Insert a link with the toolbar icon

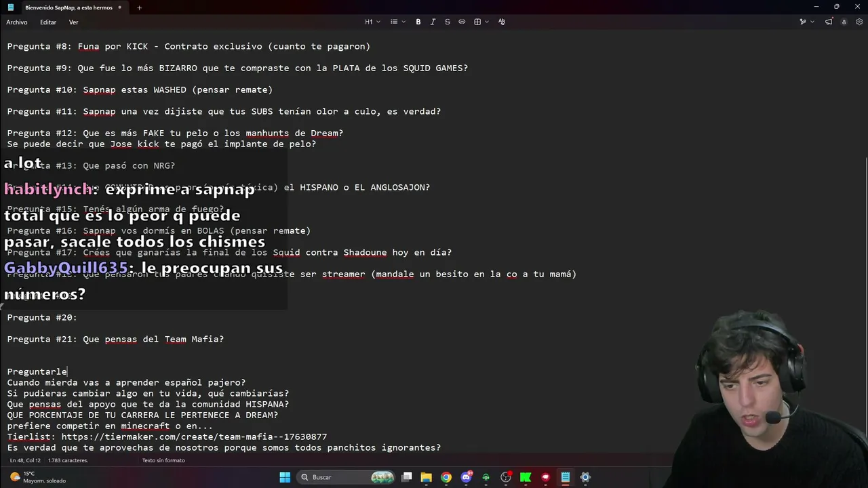pyautogui.click(x=462, y=22)
